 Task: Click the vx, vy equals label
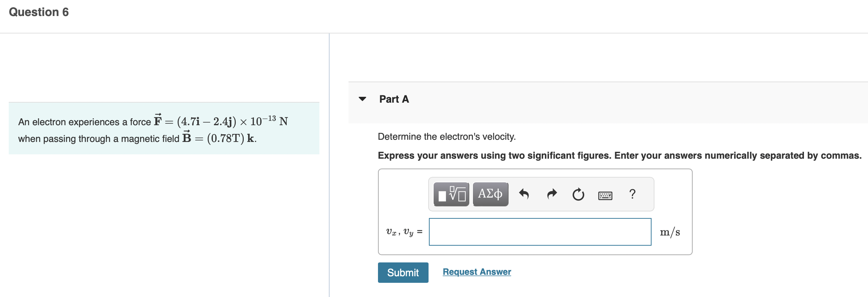(x=404, y=232)
